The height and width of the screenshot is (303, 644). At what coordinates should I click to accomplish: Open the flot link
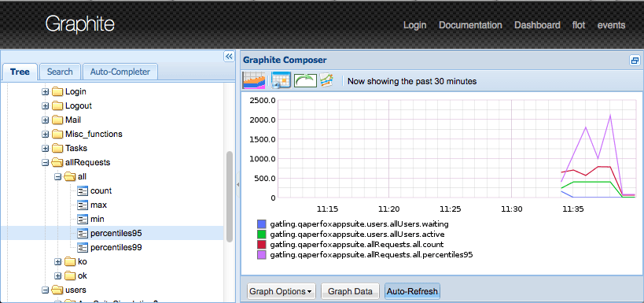pos(579,25)
